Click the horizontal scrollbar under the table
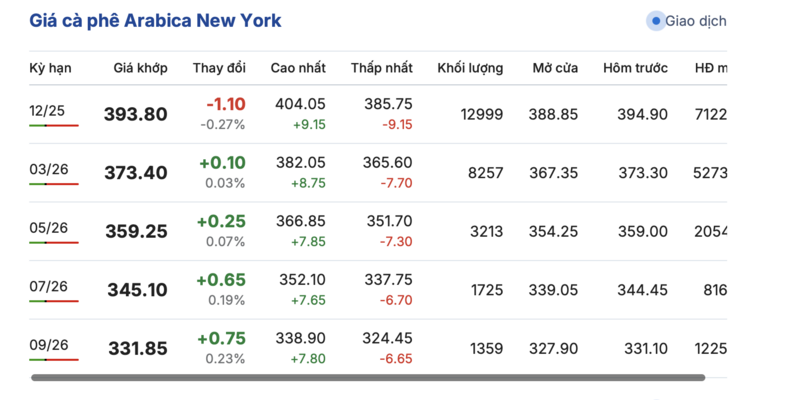 [x=368, y=378]
